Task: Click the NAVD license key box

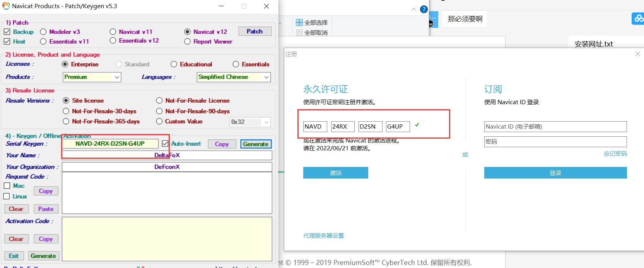Action: 315,127
